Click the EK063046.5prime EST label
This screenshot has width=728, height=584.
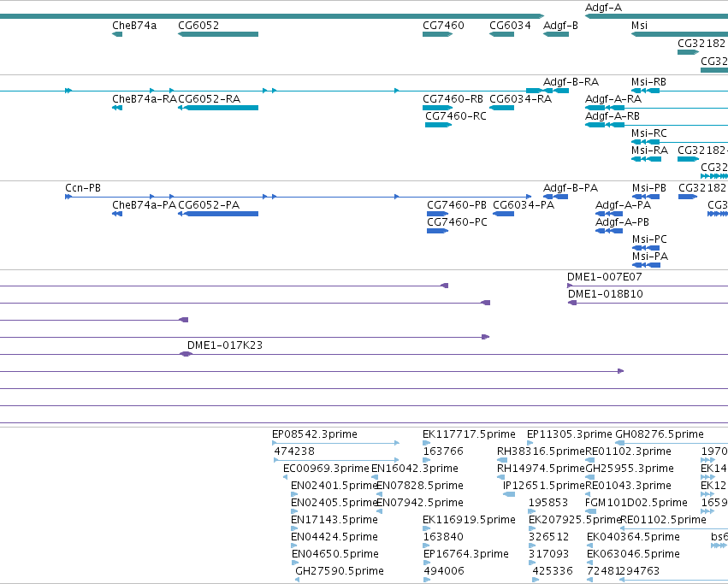(633, 555)
